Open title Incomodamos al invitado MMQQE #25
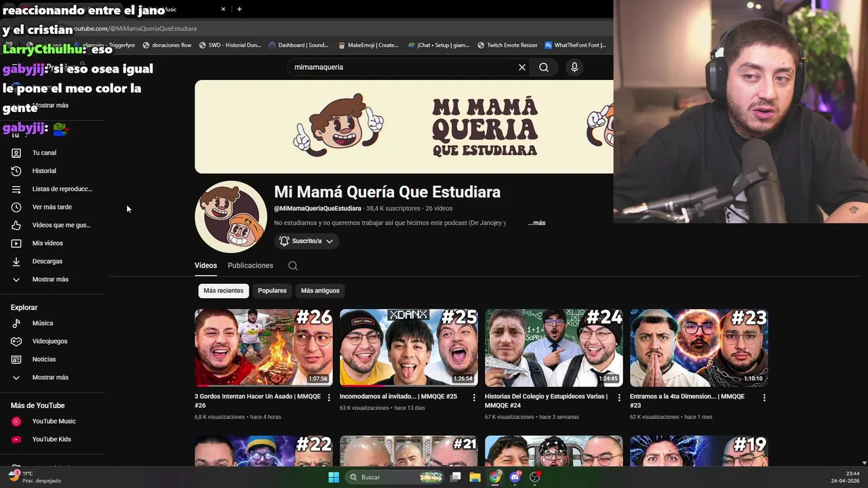 coord(398,396)
